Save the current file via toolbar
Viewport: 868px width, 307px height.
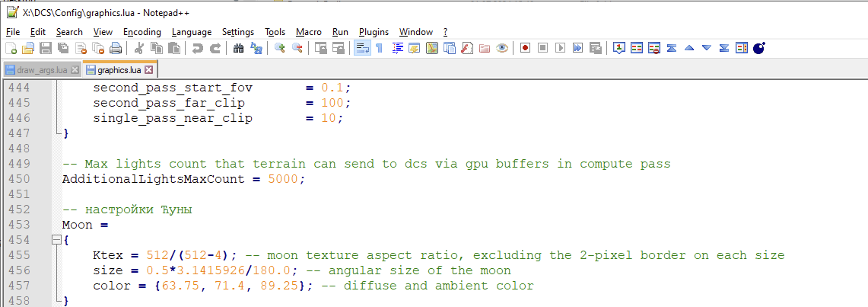pyautogui.click(x=46, y=48)
